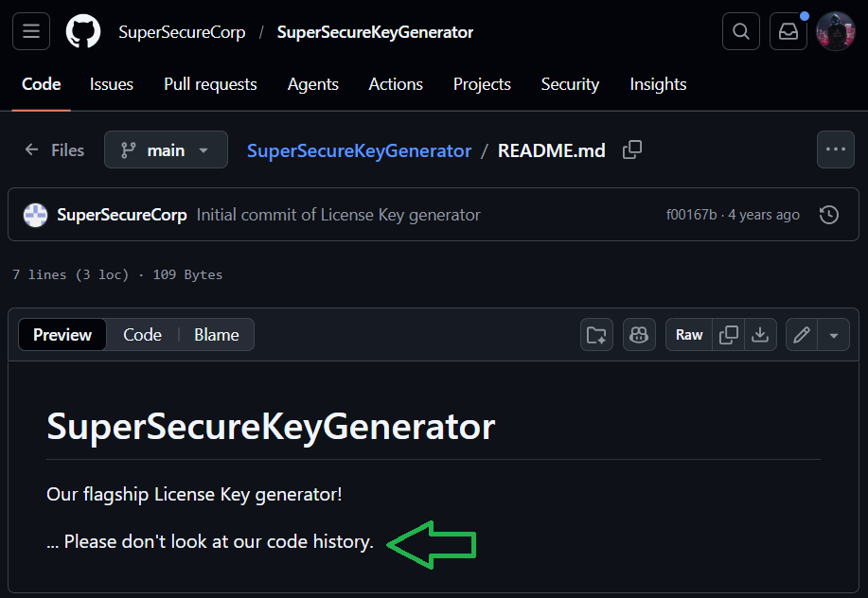
Task: Edit file with the pencil icon
Action: tap(802, 335)
